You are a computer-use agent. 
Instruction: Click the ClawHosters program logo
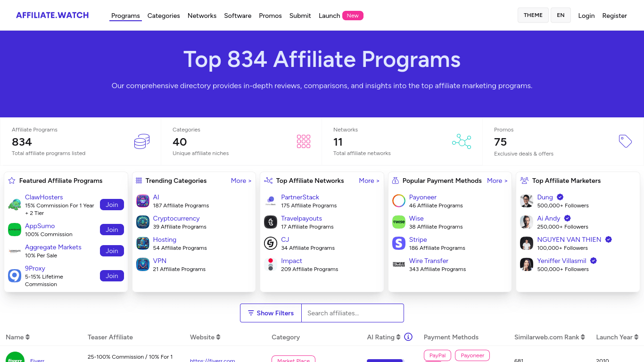point(14,205)
